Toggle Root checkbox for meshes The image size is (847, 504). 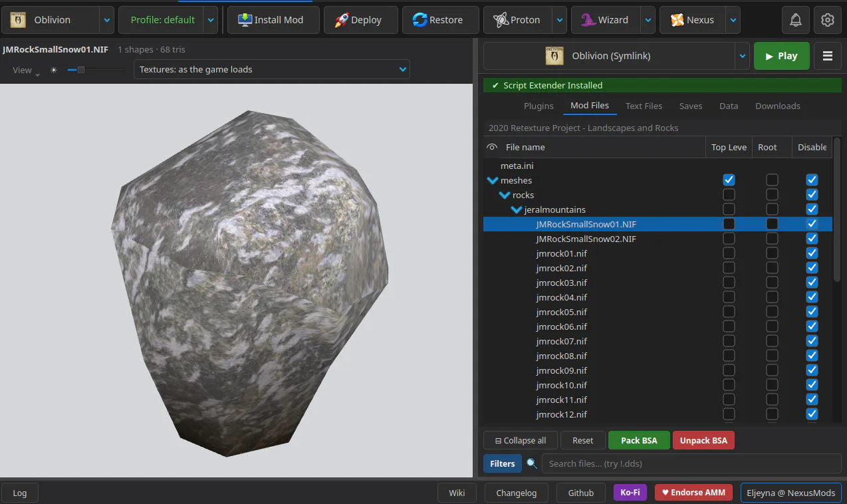[772, 180]
